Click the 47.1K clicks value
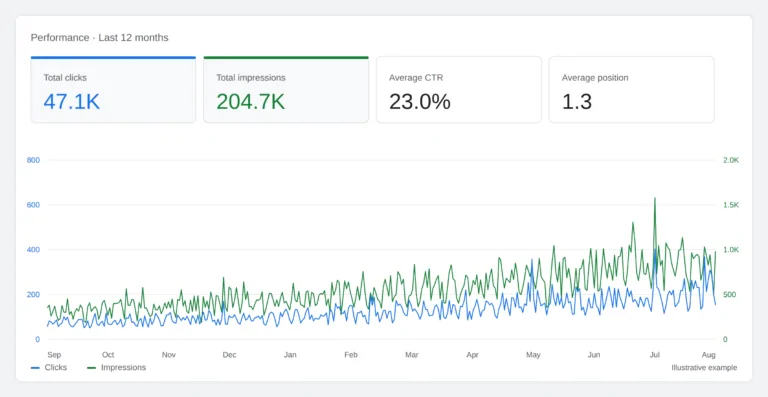The height and width of the screenshot is (397, 768). pyautogui.click(x=72, y=102)
